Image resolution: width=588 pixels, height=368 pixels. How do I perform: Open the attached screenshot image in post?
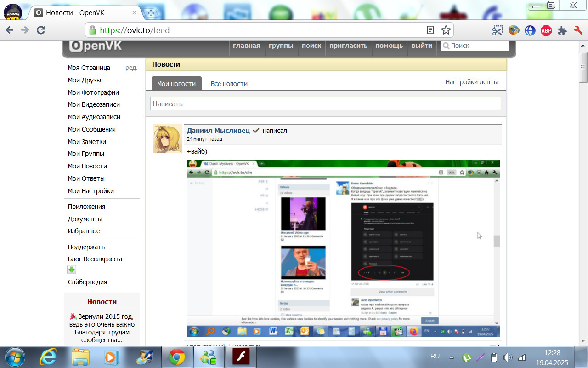click(x=343, y=248)
